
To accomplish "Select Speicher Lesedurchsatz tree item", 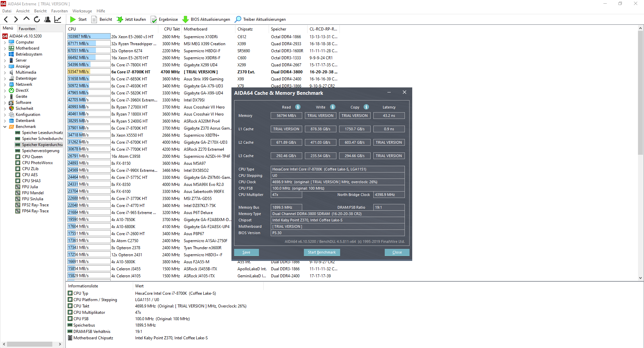I will click(x=42, y=133).
